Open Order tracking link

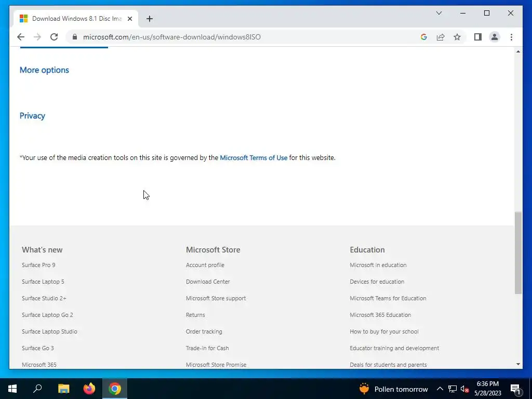point(204,331)
